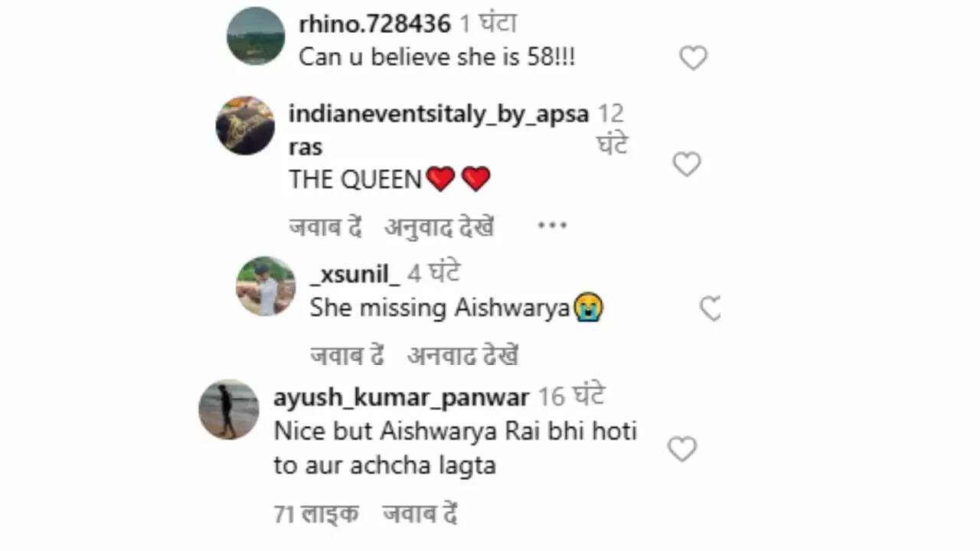This screenshot has width=980, height=551.
Task: Open the three-dots options under the "THE QUEEN" comment
Action: [x=552, y=226]
